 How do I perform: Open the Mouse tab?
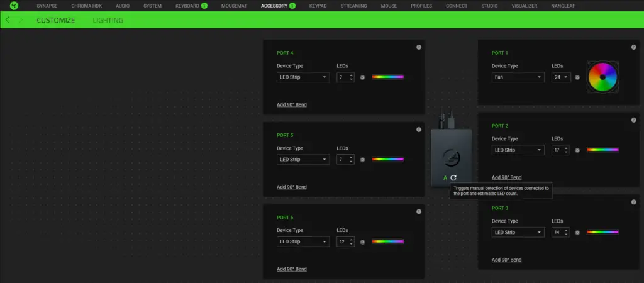389,6
